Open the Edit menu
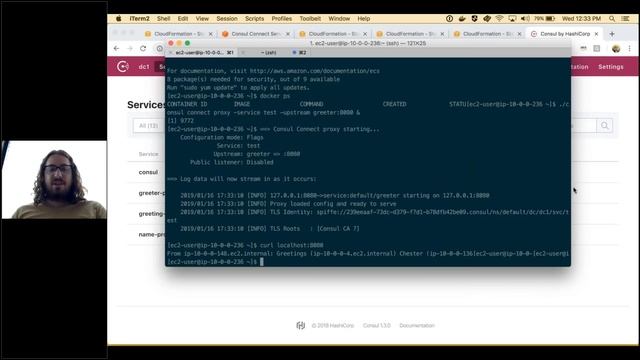The width and height of the screenshot is (640, 360). tap(183, 18)
